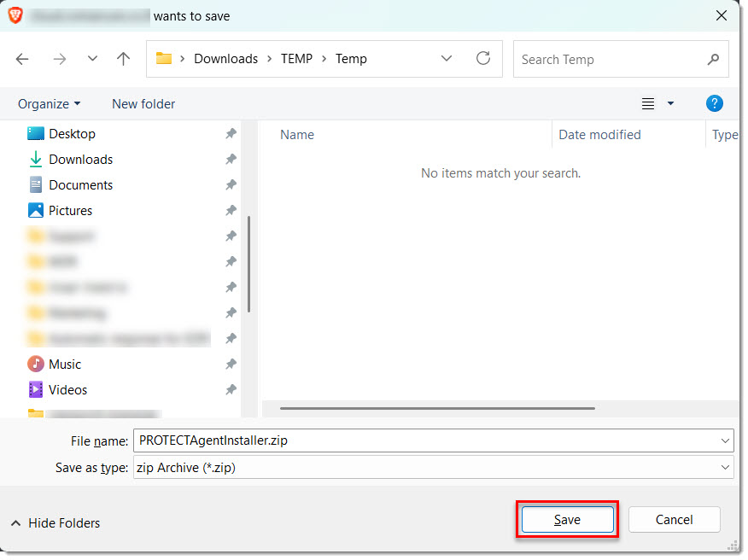Click the Brave browser logo icon

pyautogui.click(x=15, y=15)
